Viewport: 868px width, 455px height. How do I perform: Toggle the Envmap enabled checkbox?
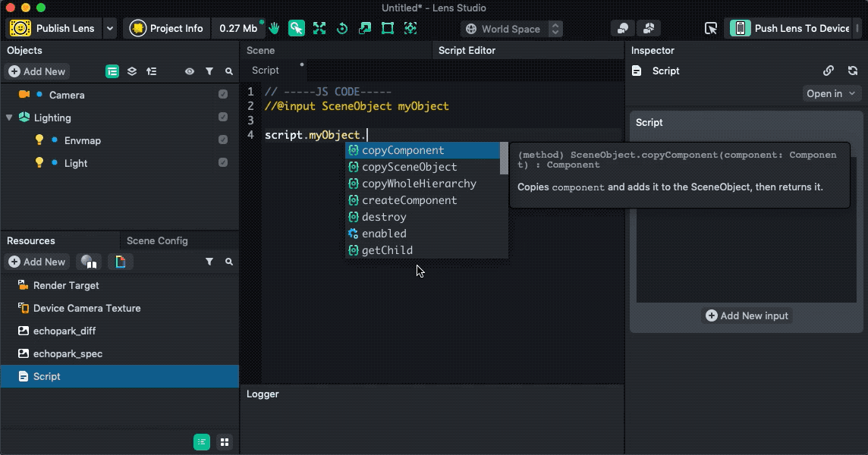pyautogui.click(x=222, y=140)
